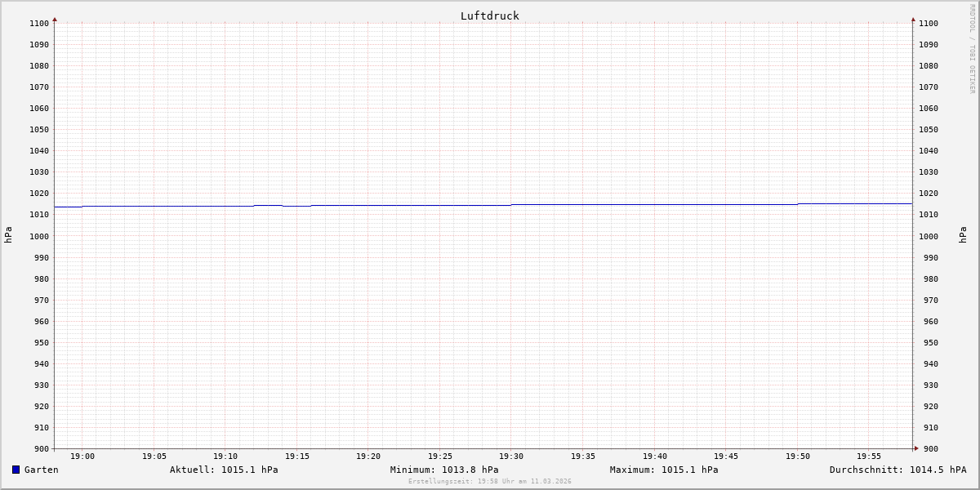Select the 19:30 x-axis time label
This screenshot has width=980, height=490.
click(x=511, y=457)
